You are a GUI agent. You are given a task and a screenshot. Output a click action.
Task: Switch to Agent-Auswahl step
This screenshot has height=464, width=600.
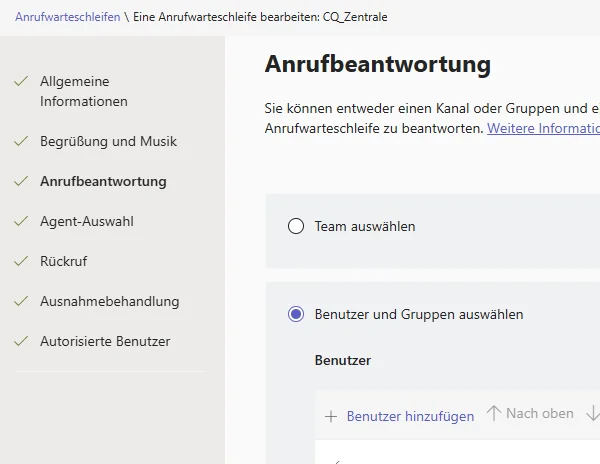point(87,221)
